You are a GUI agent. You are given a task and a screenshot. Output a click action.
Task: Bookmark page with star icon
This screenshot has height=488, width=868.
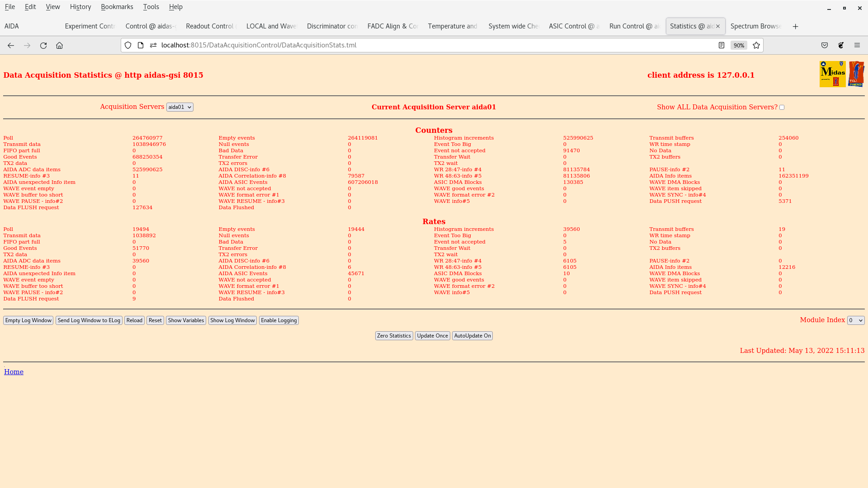[x=756, y=45]
